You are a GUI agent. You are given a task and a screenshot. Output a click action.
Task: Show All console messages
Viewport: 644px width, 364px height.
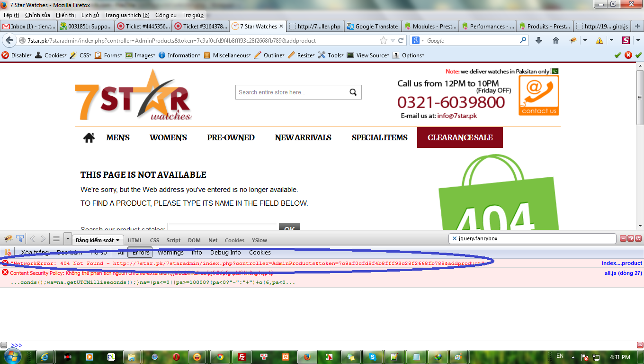pyautogui.click(x=121, y=253)
